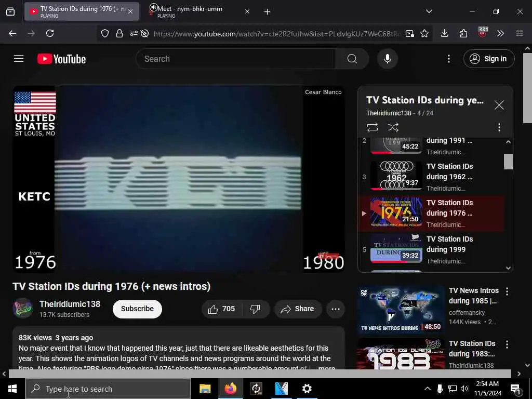Open the extensions puzzle icon
This screenshot has height=399, width=532.
pyautogui.click(x=463, y=33)
